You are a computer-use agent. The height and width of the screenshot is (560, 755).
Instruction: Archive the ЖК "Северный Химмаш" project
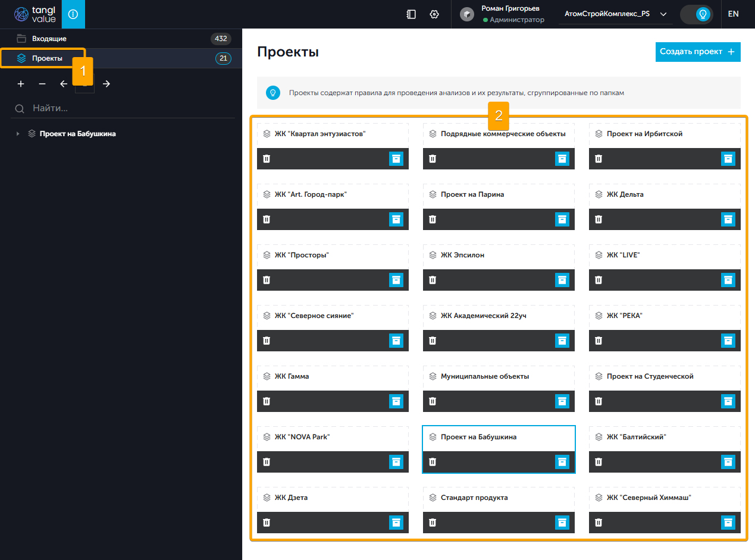point(728,523)
